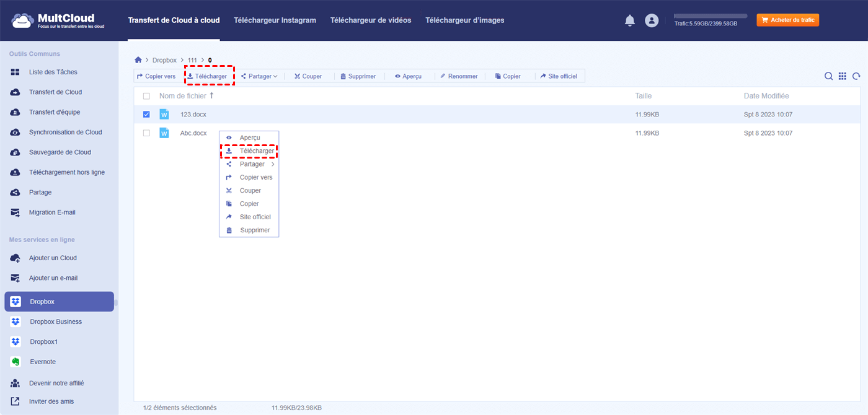Click the 11.99KB size of Abc.docx
Screen dimensions: 868x415
click(x=647, y=133)
